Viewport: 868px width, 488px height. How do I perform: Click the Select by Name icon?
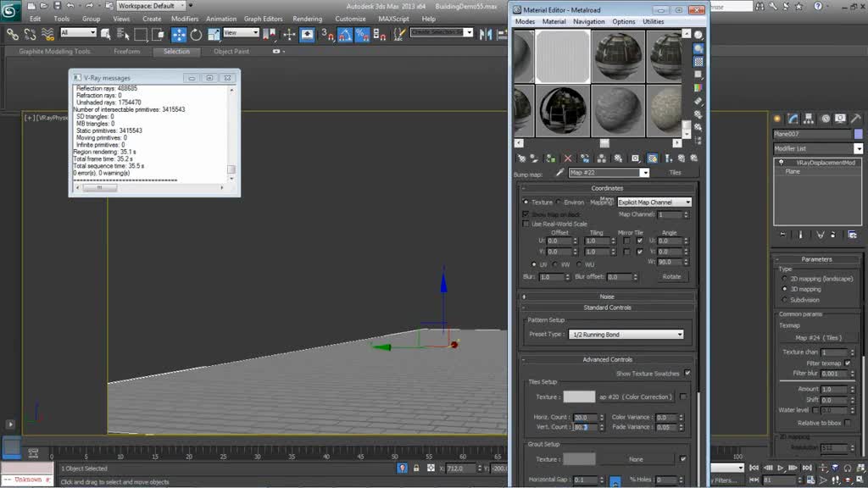(123, 35)
